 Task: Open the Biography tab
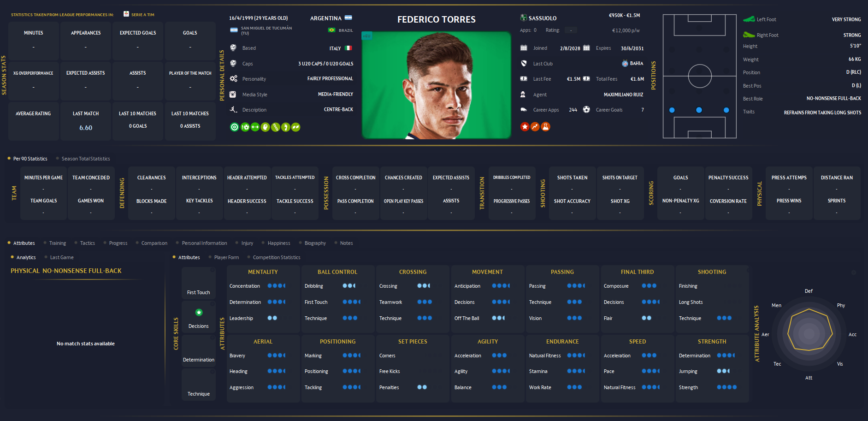313,243
